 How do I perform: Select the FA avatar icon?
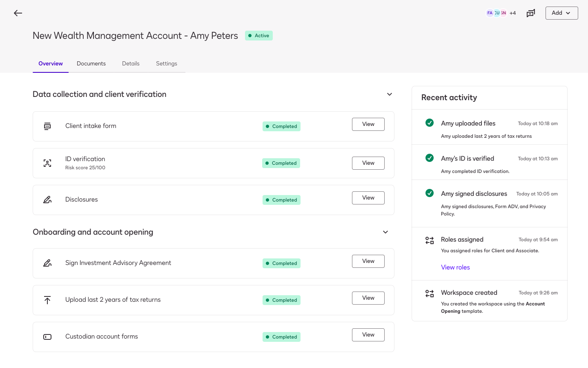(x=490, y=13)
